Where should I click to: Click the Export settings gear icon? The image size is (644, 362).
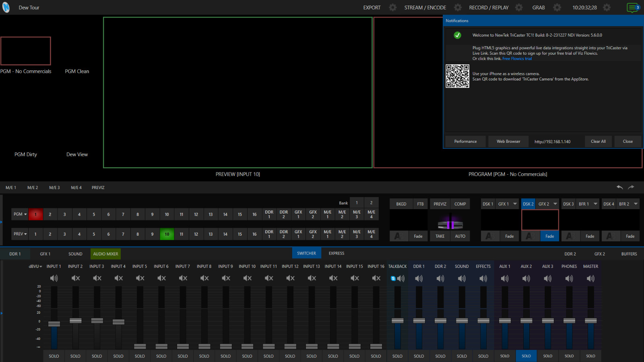392,8
